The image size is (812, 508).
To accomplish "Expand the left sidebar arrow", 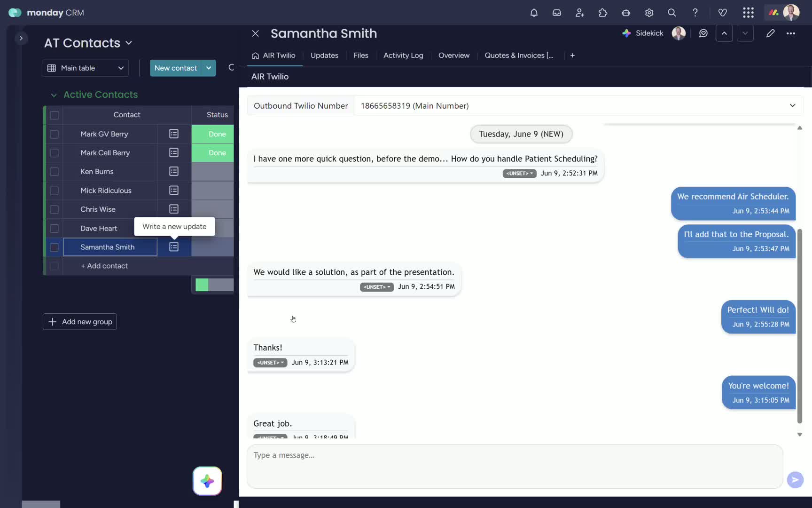I will (21, 38).
